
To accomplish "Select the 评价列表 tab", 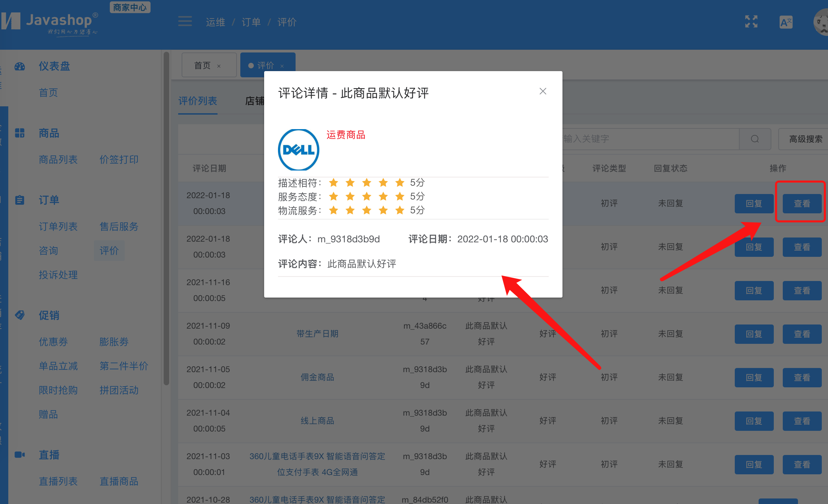I will coord(198,101).
